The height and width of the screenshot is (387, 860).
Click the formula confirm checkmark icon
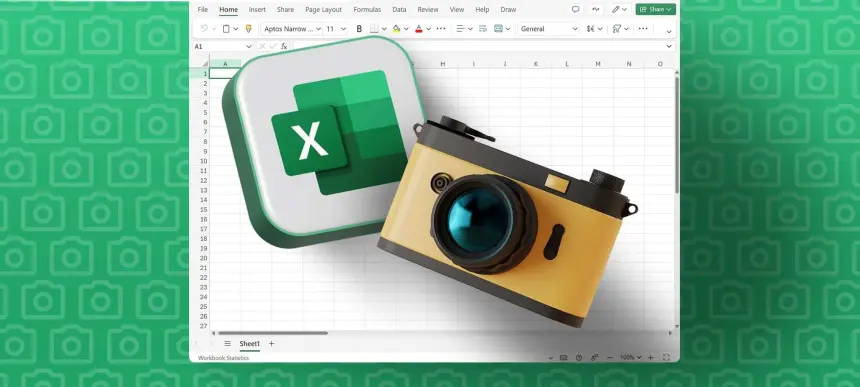[x=273, y=47]
